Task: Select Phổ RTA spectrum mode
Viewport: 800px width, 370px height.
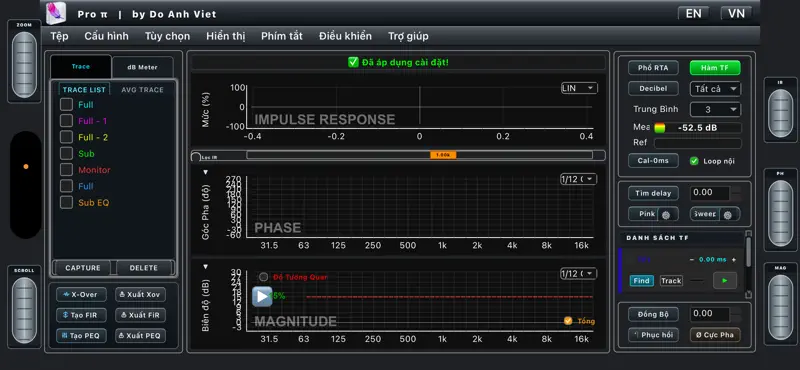Action: coord(653,68)
